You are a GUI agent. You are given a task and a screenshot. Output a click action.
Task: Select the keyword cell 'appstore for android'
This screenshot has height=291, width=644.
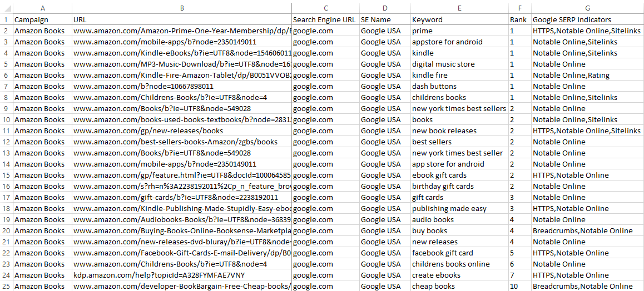point(459,42)
